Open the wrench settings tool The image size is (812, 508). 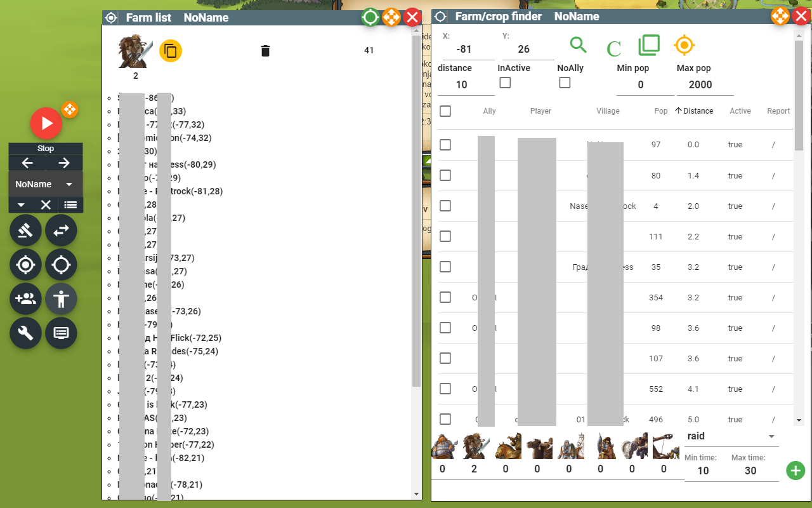pyautogui.click(x=25, y=333)
